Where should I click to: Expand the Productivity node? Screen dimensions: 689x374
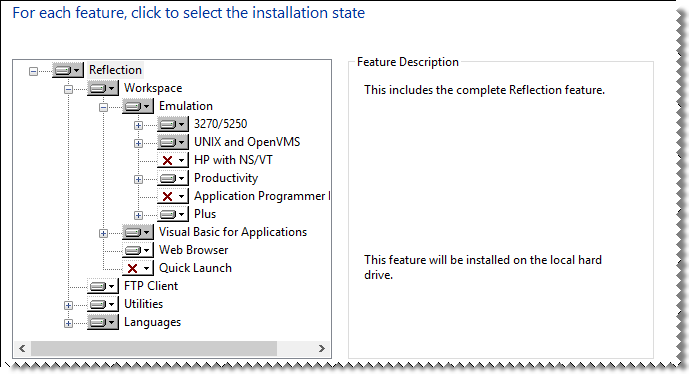point(138,179)
